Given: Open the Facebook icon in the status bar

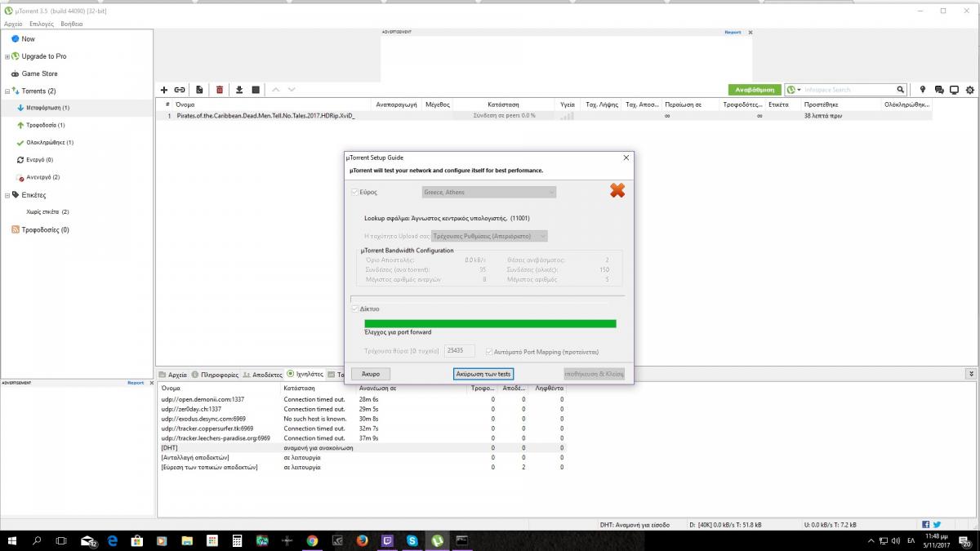Looking at the screenshot, I should (x=926, y=524).
